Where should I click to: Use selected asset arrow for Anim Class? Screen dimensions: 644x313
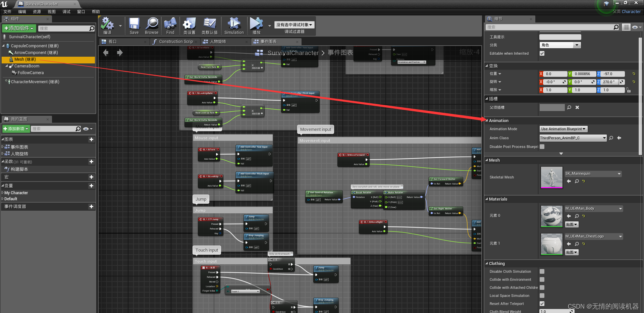[x=619, y=138]
